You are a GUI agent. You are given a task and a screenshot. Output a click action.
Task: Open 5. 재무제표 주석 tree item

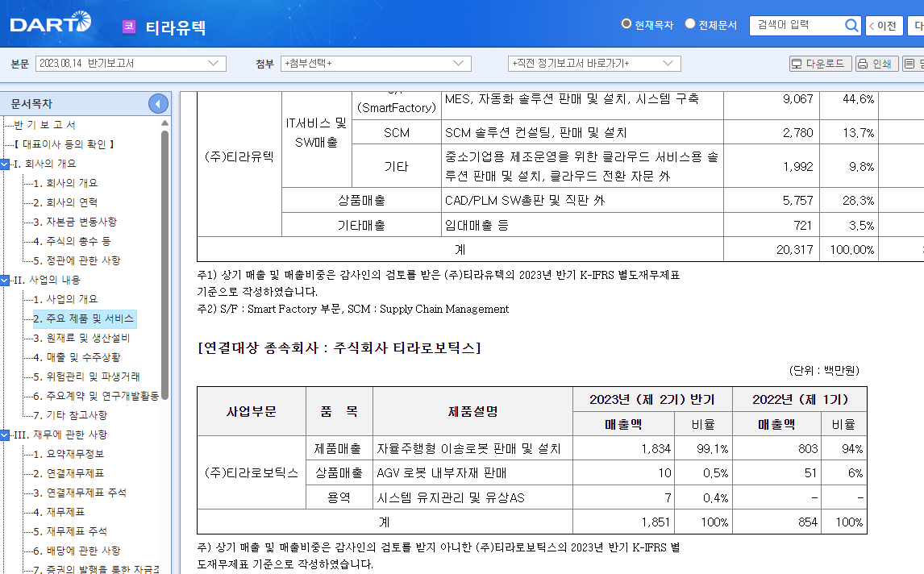(x=70, y=531)
